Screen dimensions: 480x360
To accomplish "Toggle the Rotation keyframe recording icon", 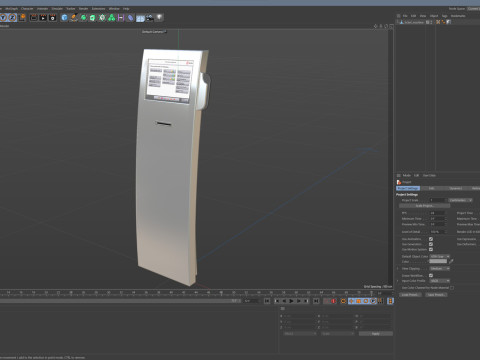I will (x=366, y=301).
